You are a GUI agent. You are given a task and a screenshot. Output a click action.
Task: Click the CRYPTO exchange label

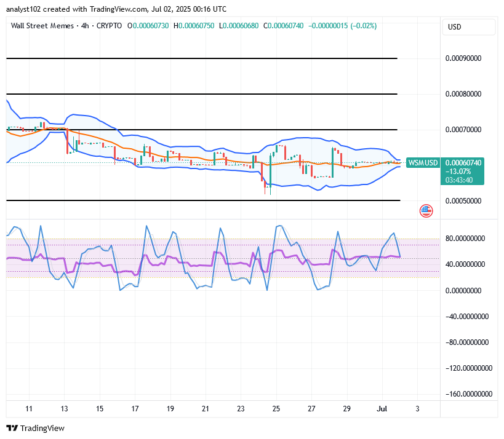point(109,26)
